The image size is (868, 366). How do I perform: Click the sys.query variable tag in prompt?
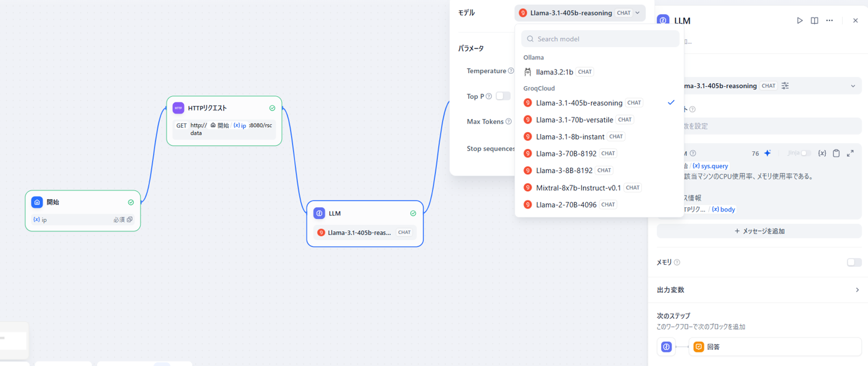[710, 166]
